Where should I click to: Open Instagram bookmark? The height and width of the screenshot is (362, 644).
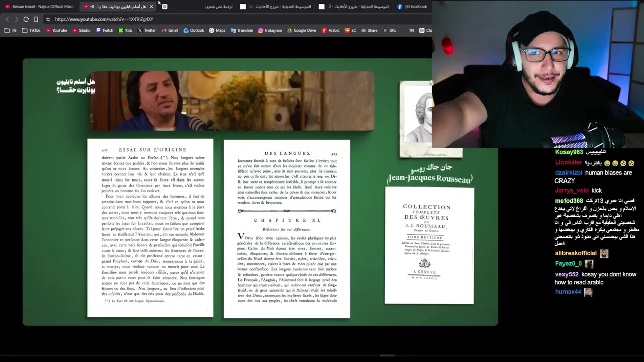(x=270, y=30)
